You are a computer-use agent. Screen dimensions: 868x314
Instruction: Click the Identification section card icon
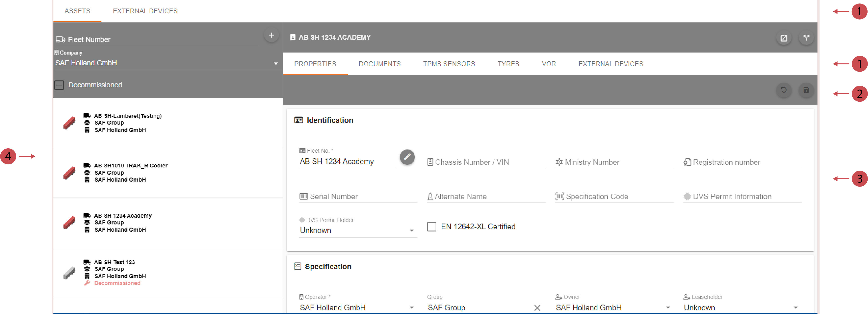(299, 120)
